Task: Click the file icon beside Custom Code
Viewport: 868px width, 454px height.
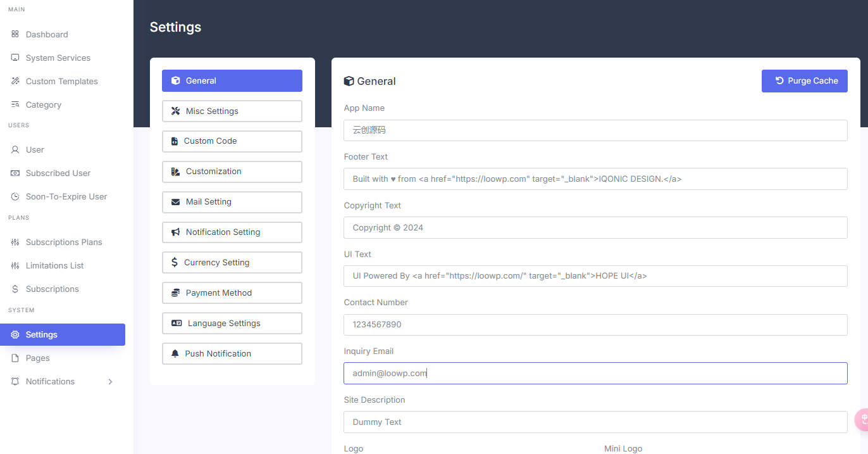Action: pyautogui.click(x=175, y=141)
